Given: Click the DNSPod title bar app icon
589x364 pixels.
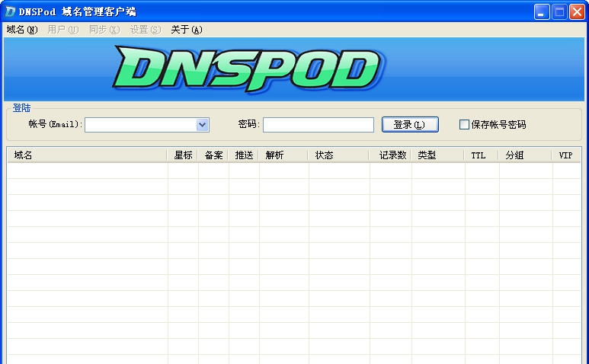Looking at the screenshot, I should (10, 11).
